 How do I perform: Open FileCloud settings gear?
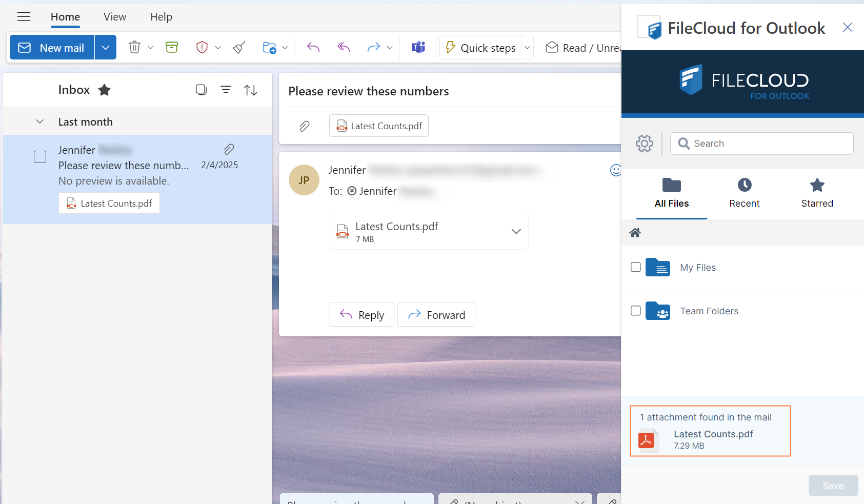coord(644,144)
